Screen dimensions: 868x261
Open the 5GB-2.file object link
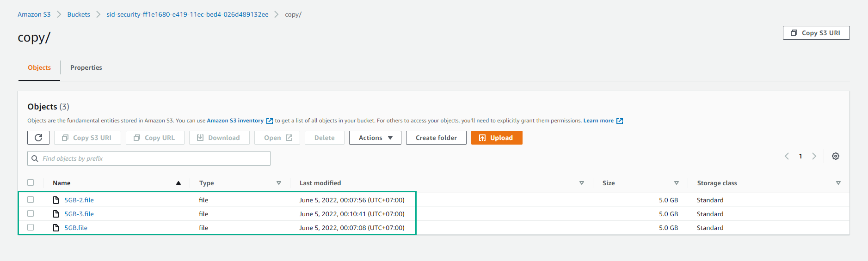pos(79,200)
